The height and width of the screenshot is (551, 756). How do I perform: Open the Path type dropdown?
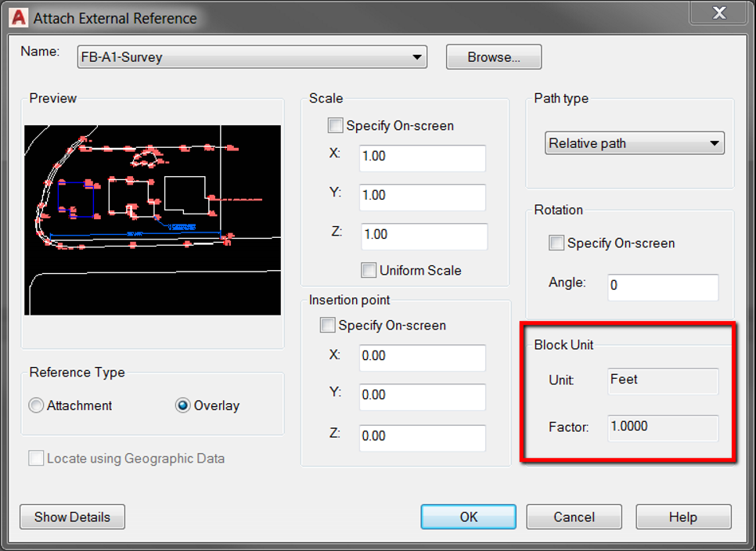pyautogui.click(x=713, y=143)
